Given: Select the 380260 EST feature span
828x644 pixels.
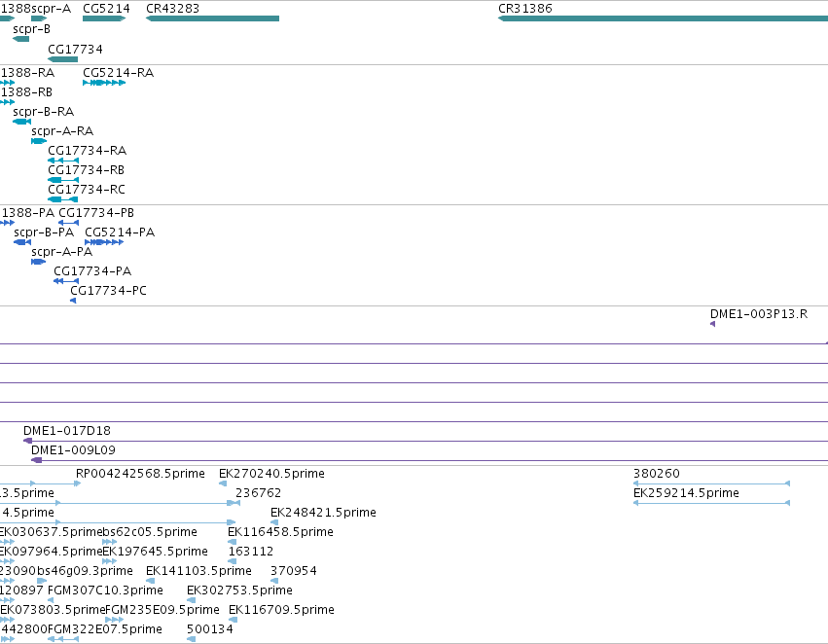Looking at the screenshot, I should click(711, 483).
